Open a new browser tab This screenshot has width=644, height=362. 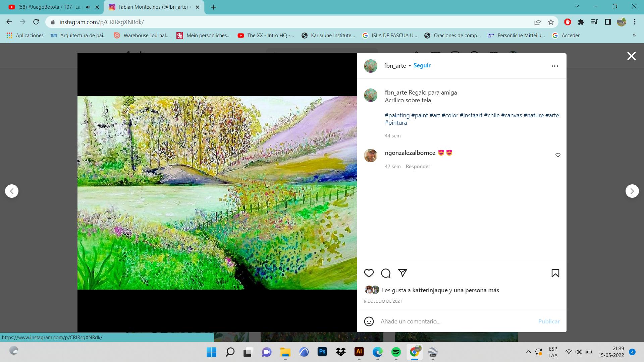[213, 7]
